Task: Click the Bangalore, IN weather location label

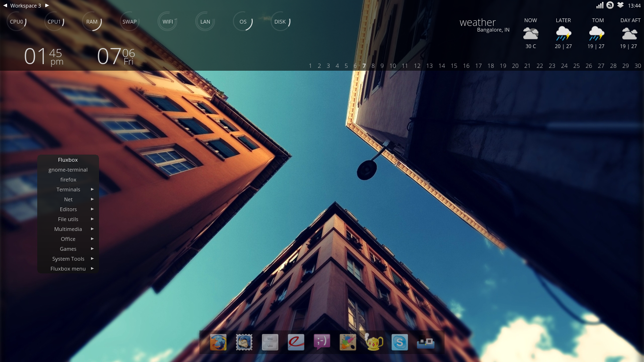Action: click(493, 29)
